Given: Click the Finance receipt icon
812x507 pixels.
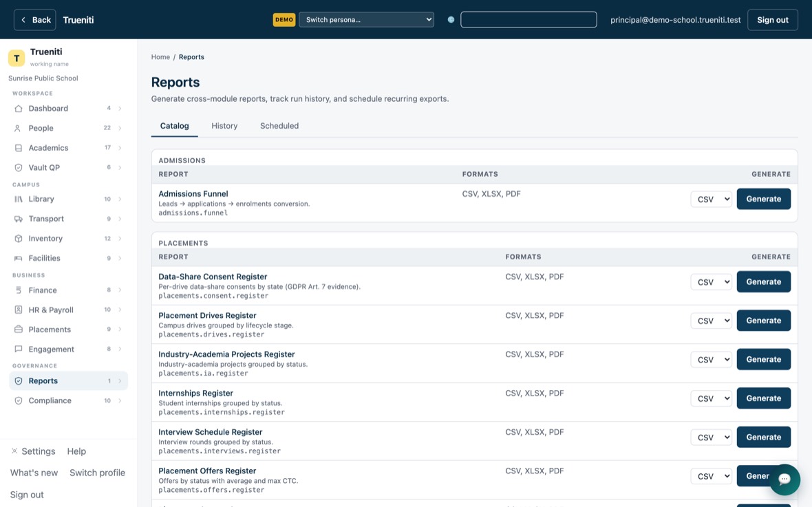Looking at the screenshot, I should tap(18, 290).
